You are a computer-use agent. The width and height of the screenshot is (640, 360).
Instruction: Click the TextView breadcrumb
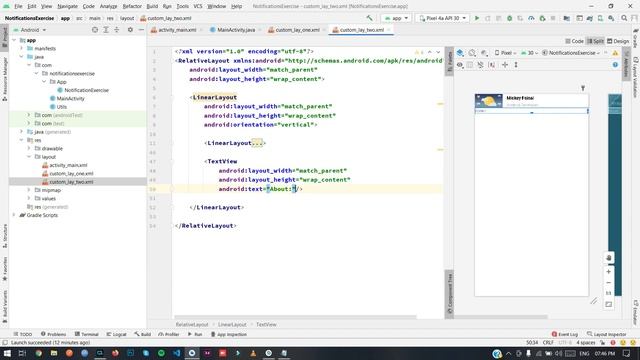[x=266, y=324]
